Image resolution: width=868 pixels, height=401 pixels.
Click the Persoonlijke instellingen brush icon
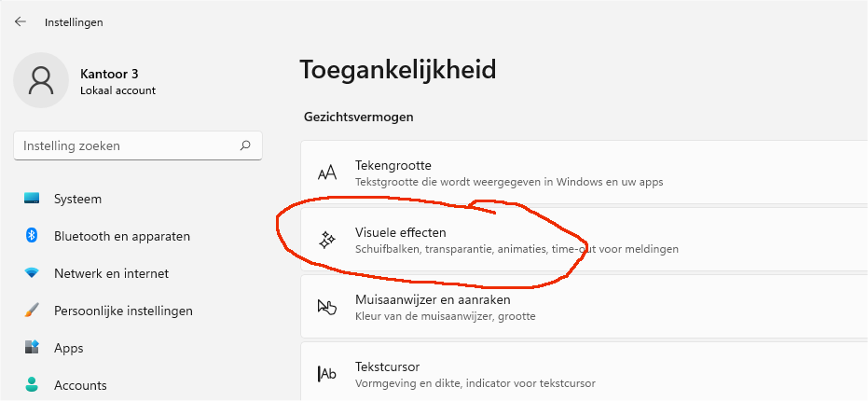coord(32,311)
